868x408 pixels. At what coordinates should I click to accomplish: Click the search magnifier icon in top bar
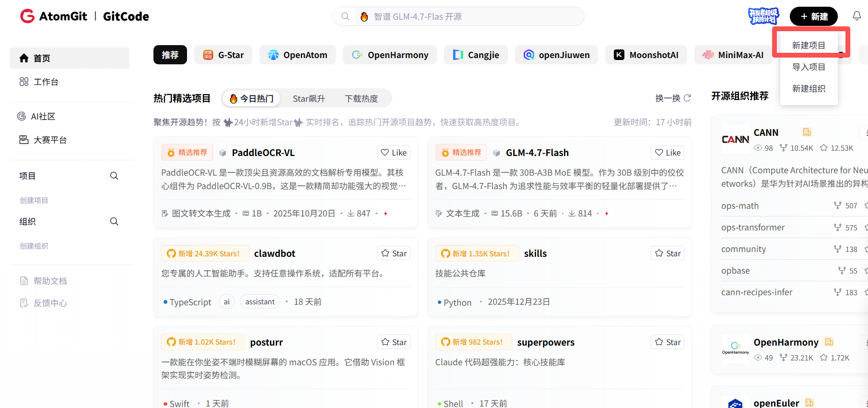click(x=345, y=16)
